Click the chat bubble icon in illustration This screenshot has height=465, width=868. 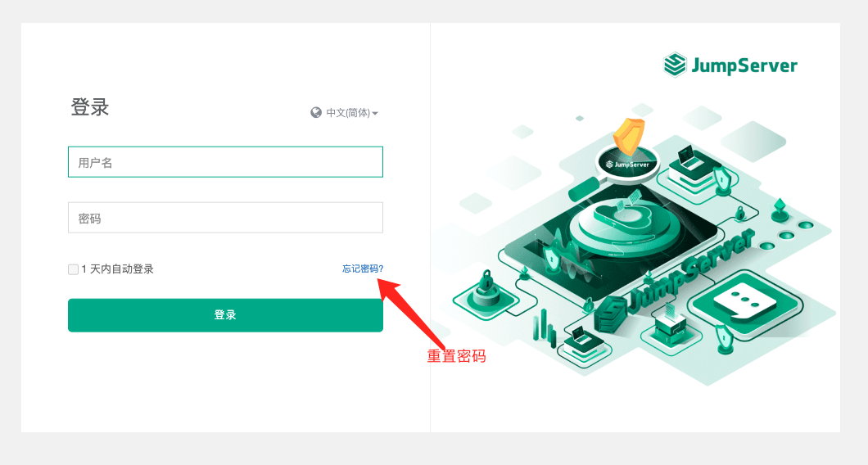[744, 302]
